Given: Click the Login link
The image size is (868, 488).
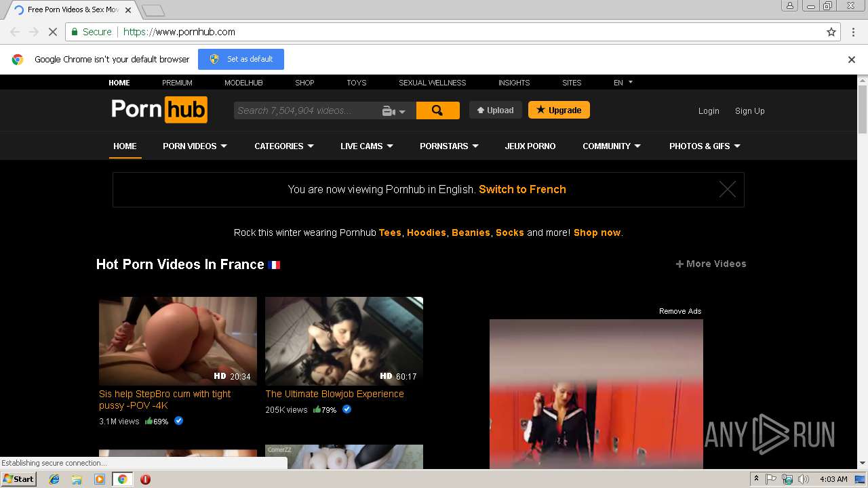Looking at the screenshot, I should point(709,111).
